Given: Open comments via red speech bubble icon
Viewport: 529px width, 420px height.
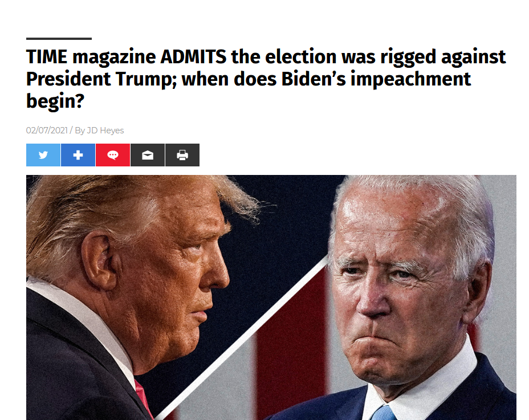Looking at the screenshot, I should (x=113, y=155).
